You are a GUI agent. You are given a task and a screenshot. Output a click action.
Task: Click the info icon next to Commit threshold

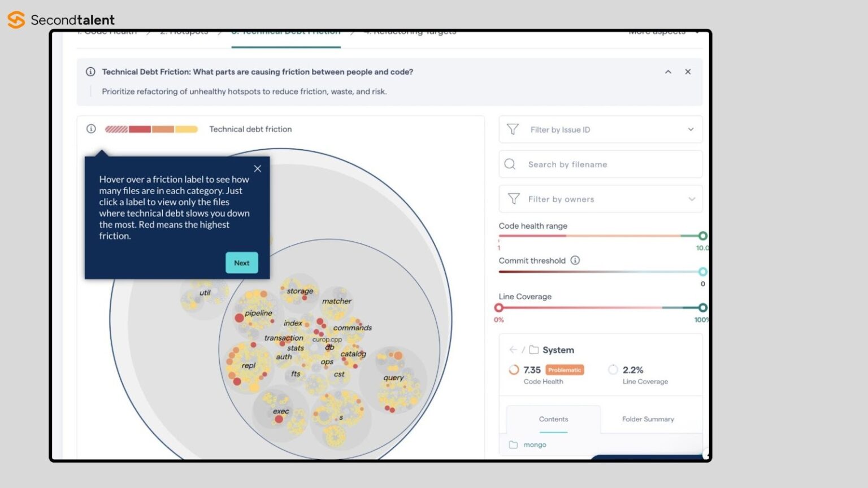tap(575, 260)
